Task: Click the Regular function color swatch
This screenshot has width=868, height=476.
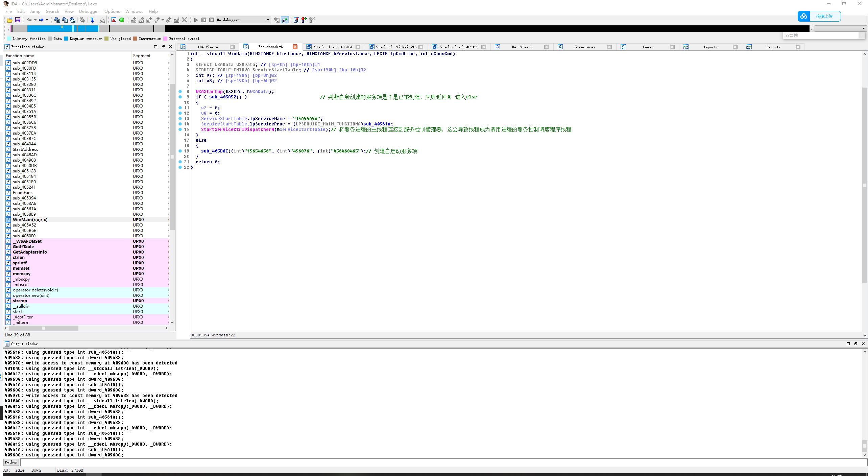Action: 66,39
